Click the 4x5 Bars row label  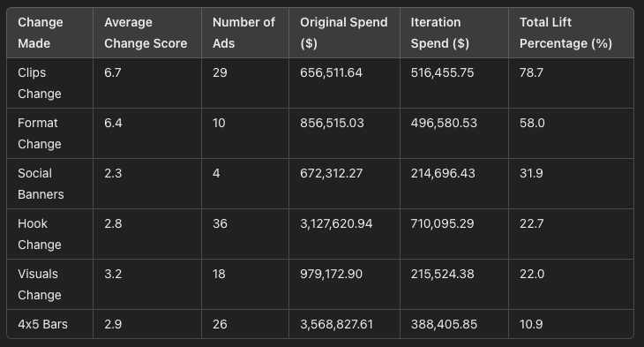pyautogui.click(x=42, y=324)
